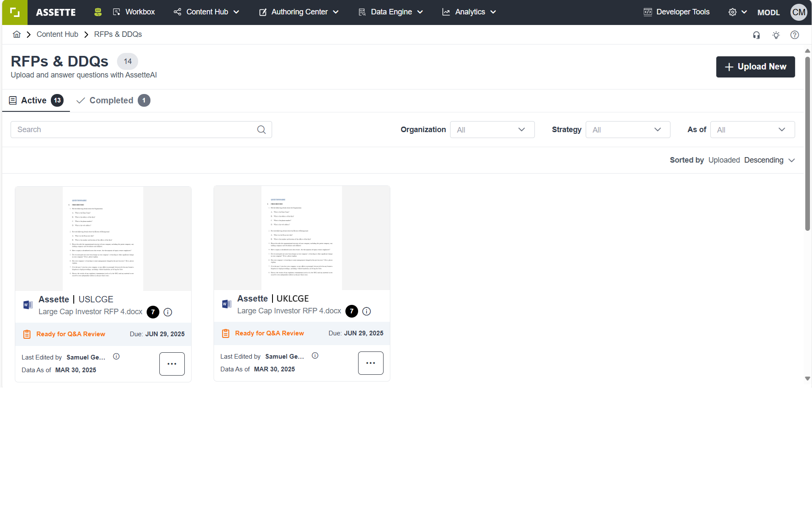812x520 pixels.
Task: Click the lightbulb ideas icon
Action: [776, 35]
